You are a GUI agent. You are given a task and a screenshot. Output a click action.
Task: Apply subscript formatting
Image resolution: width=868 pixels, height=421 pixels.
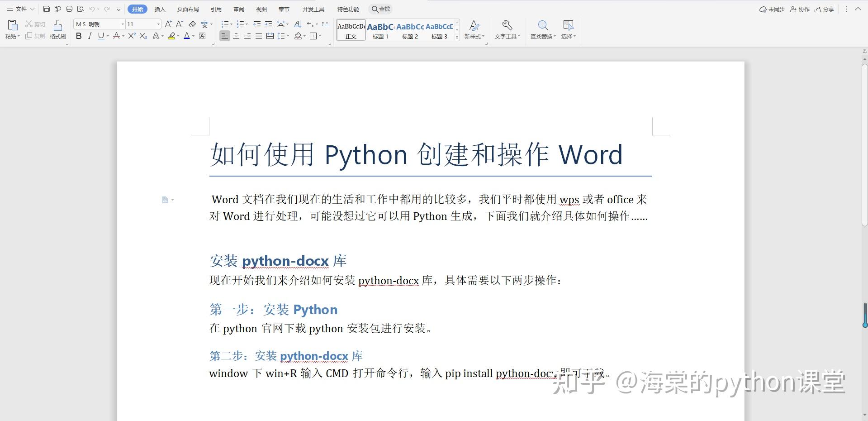point(142,36)
